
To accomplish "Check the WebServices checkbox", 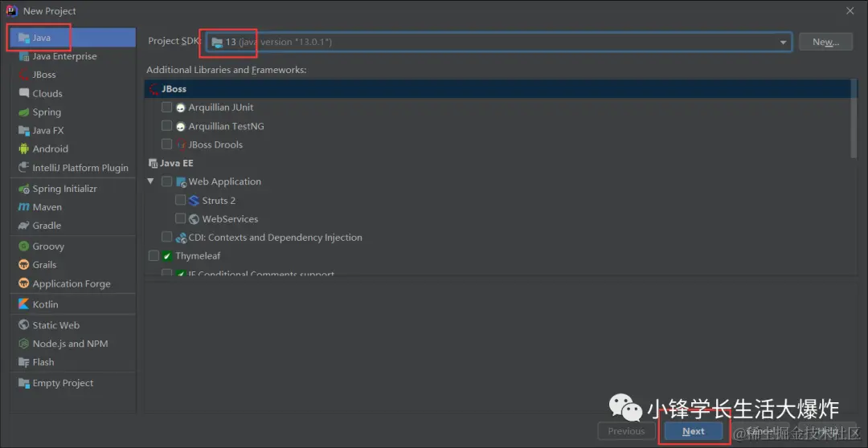I will pyautogui.click(x=181, y=218).
